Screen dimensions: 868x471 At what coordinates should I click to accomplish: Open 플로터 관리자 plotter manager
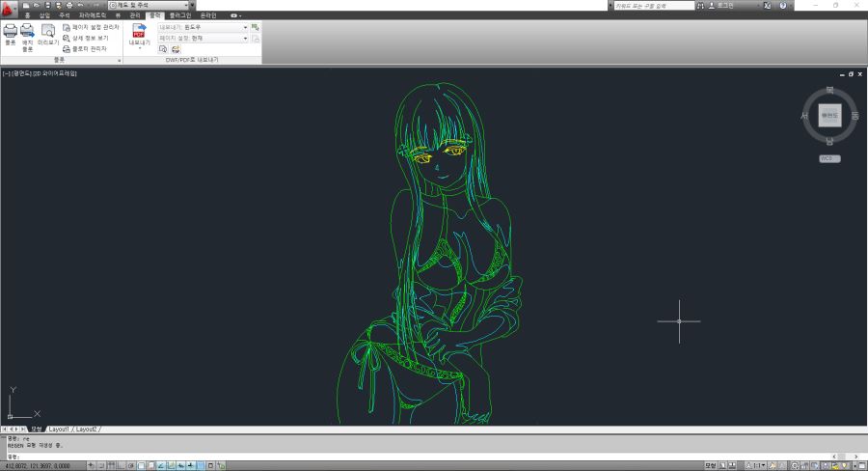point(85,49)
